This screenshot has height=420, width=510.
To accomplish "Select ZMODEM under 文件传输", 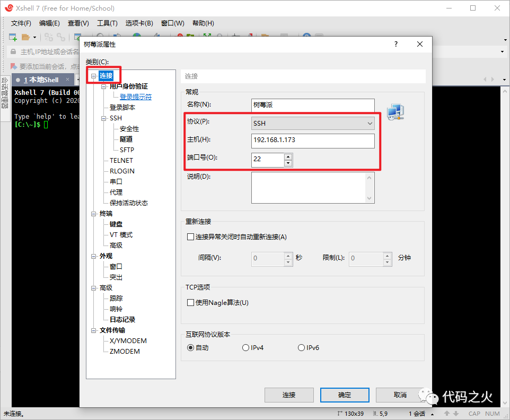I will point(125,352).
